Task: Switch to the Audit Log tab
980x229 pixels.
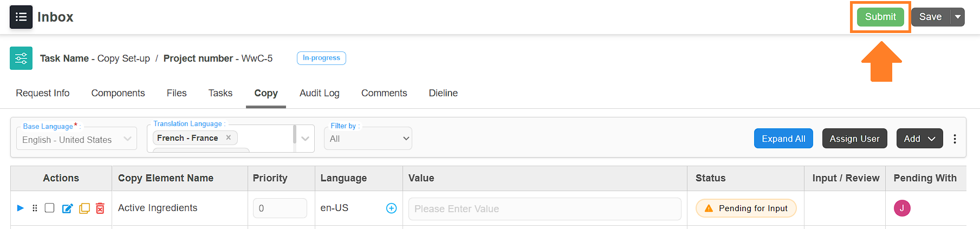Action: point(320,93)
